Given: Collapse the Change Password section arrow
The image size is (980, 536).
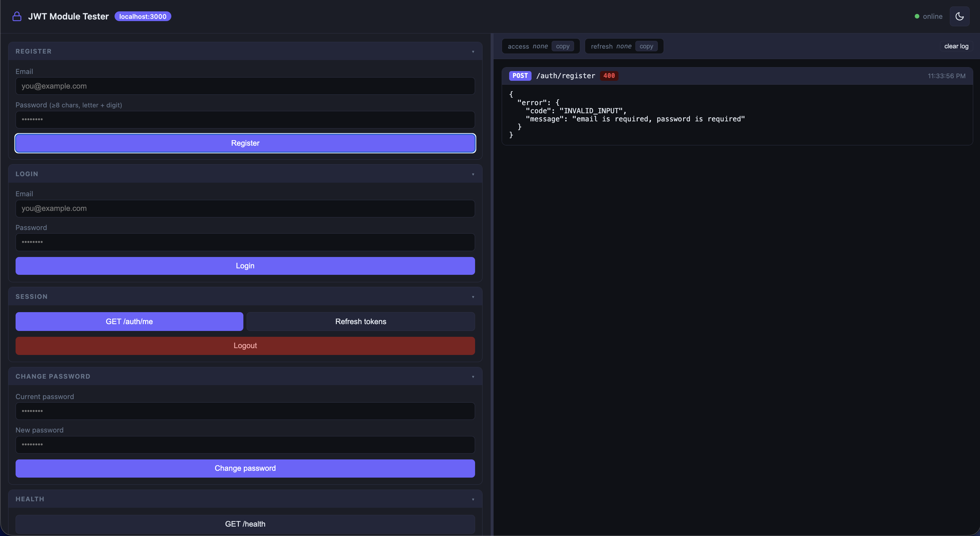Looking at the screenshot, I should coord(473,377).
